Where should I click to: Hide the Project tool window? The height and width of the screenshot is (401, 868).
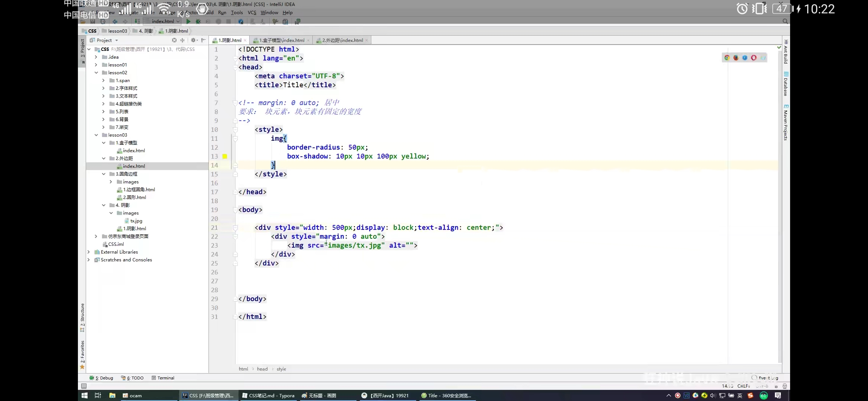[x=203, y=40]
